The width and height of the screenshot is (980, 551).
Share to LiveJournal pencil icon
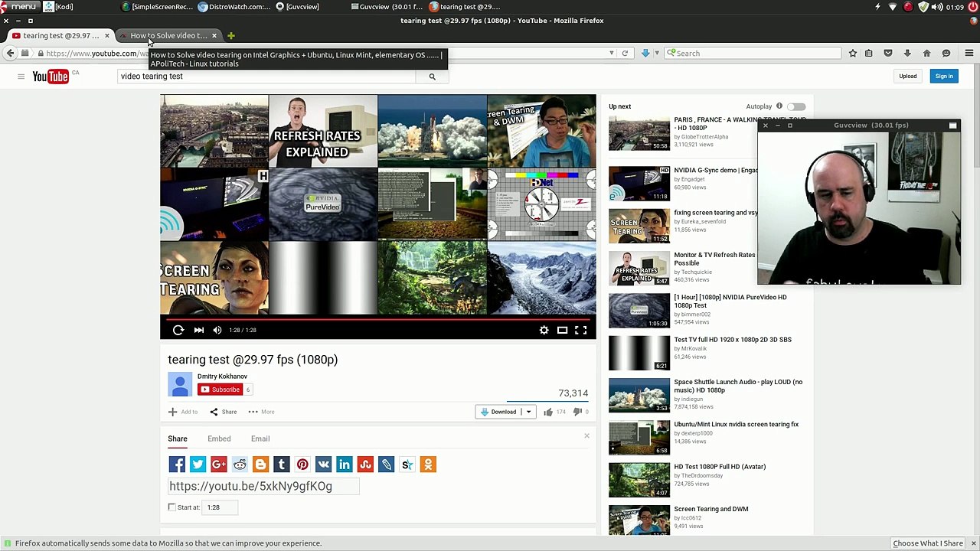pos(386,465)
